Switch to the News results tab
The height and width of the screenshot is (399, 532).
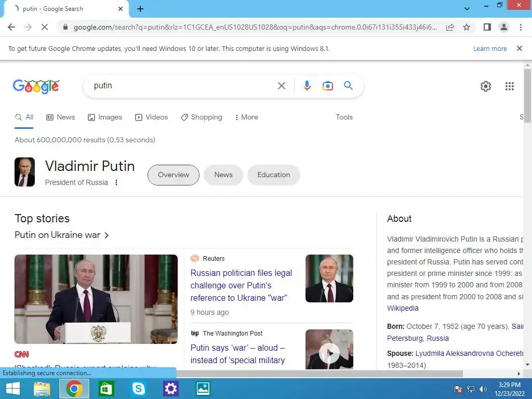[x=61, y=117]
